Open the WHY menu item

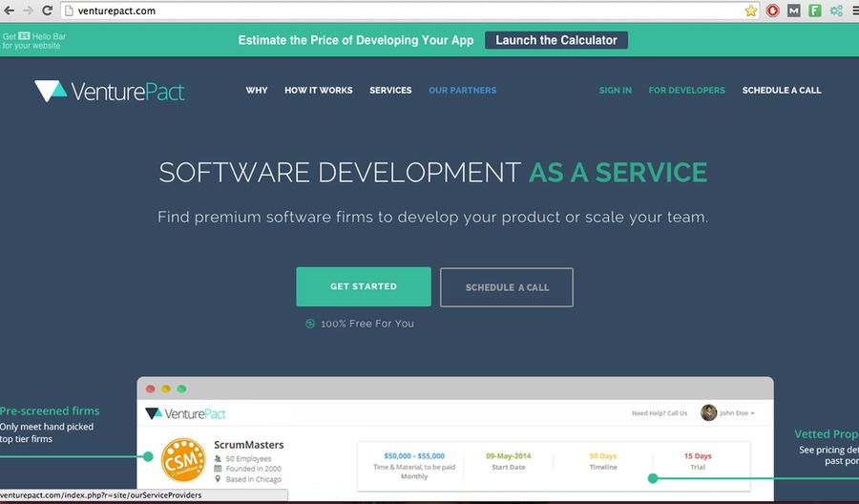tap(257, 91)
